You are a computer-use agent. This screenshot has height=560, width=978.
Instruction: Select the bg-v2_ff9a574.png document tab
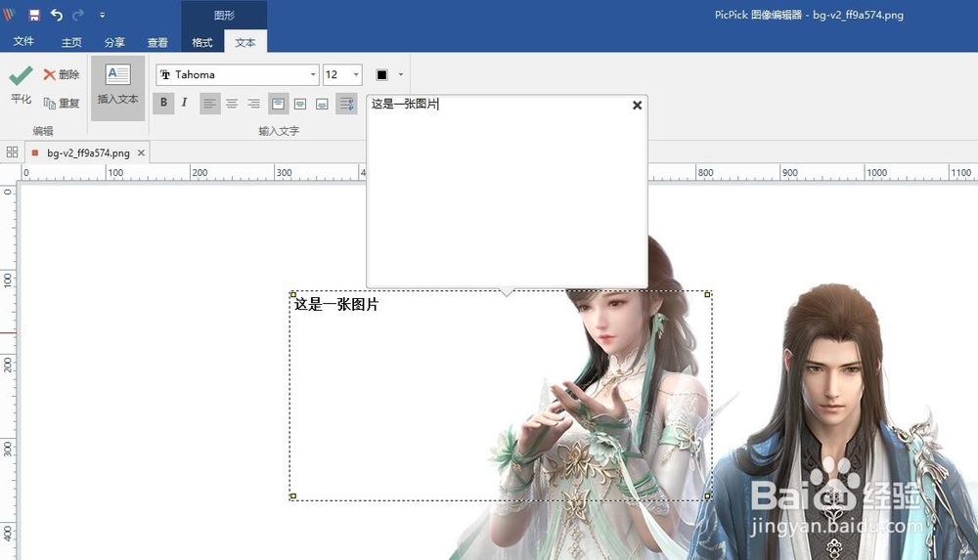click(x=87, y=152)
